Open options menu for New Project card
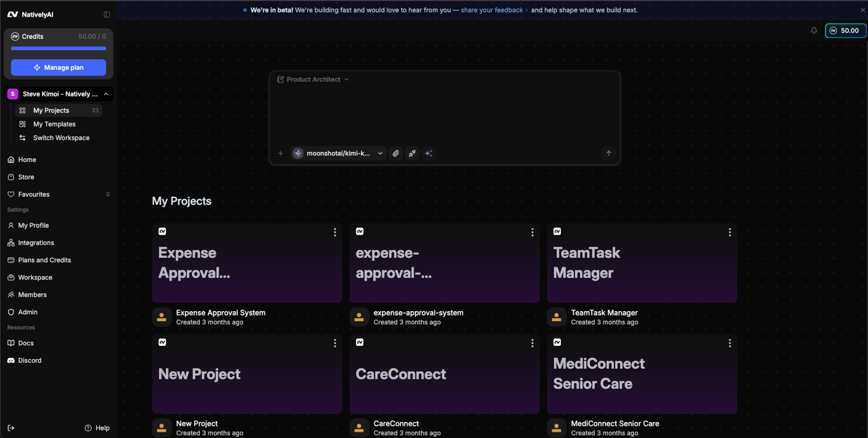The width and height of the screenshot is (868, 438). pyautogui.click(x=335, y=343)
